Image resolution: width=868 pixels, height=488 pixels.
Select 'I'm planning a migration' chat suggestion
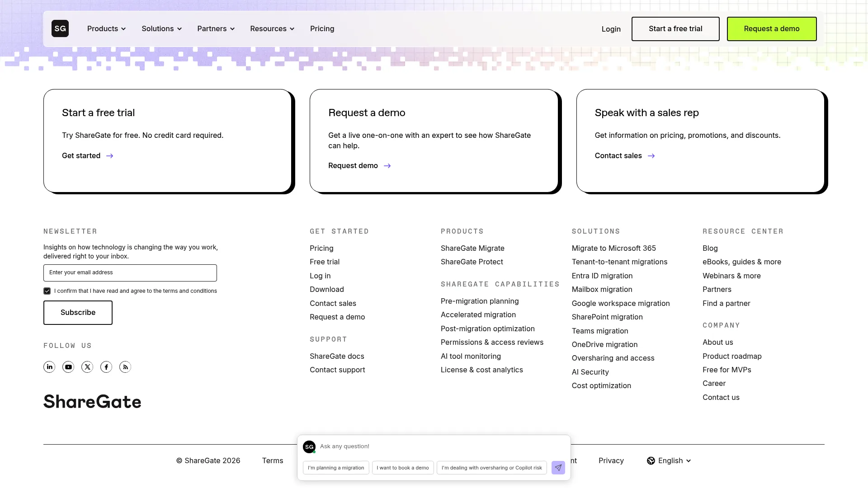[336, 468]
